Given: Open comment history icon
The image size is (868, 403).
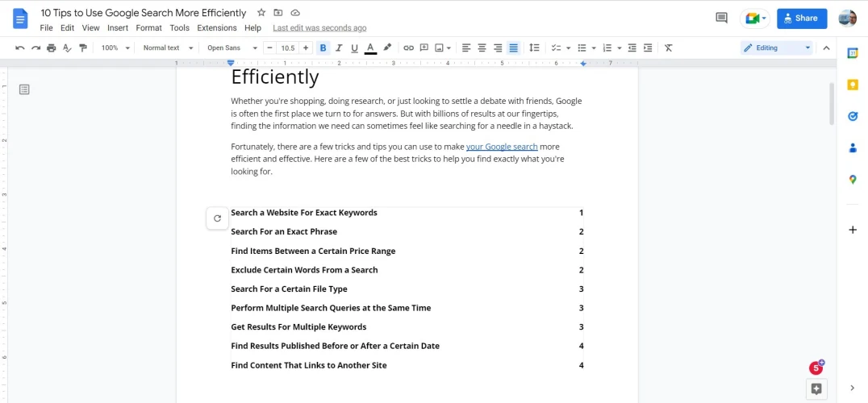Looking at the screenshot, I should tap(721, 18).
